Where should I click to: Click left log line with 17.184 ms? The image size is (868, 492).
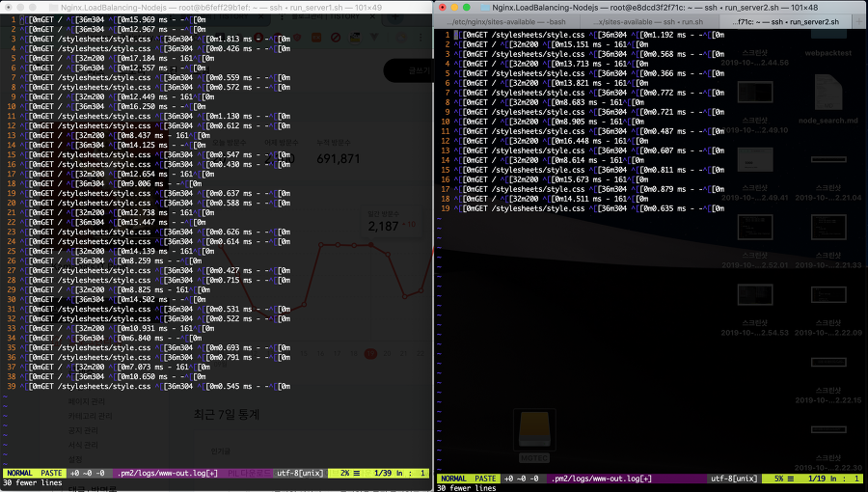(117, 58)
